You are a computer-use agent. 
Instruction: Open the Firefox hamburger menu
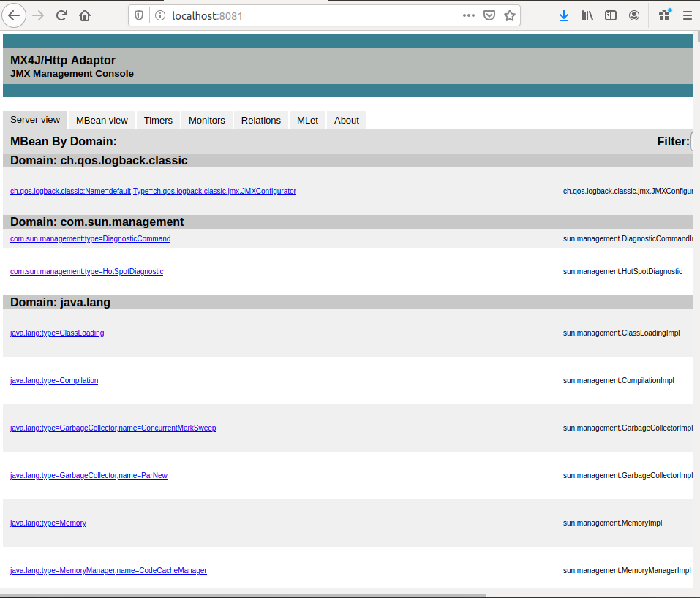[688, 15]
